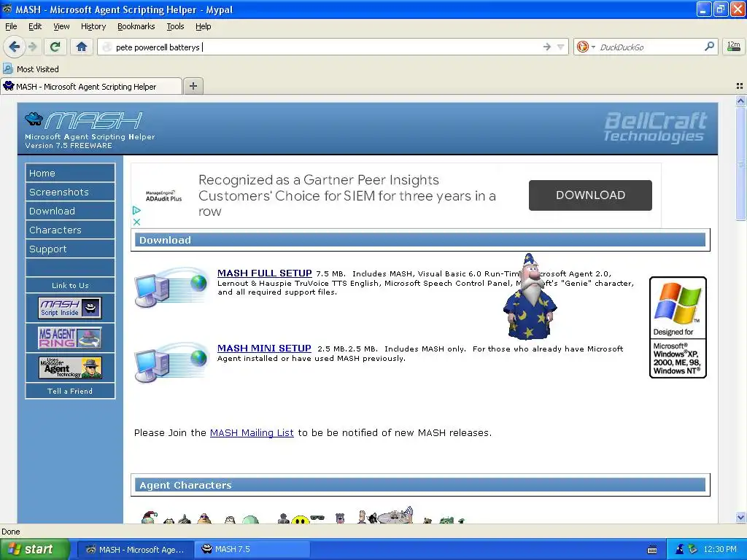Open the browser home page icon
747x560 pixels.
pos(82,47)
